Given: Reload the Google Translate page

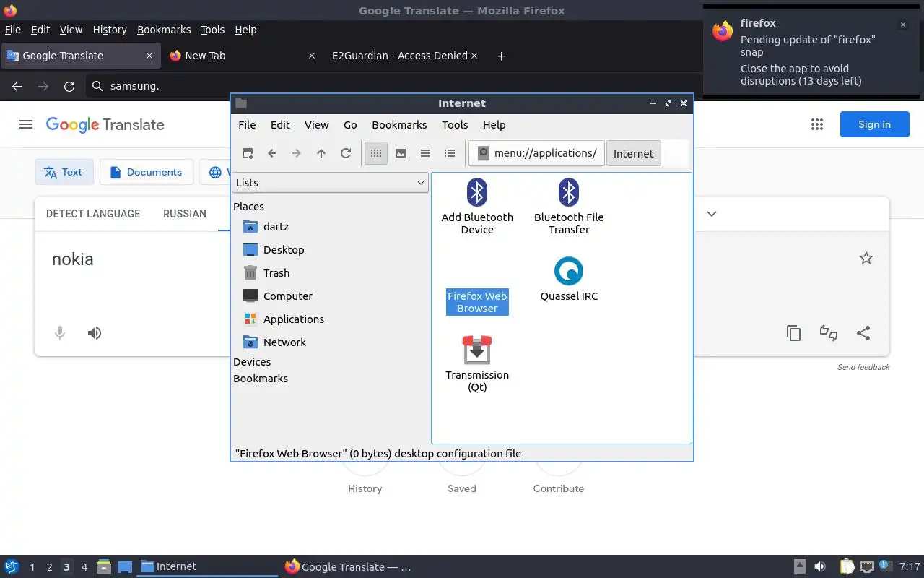Looking at the screenshot, I should coord(69,86).
